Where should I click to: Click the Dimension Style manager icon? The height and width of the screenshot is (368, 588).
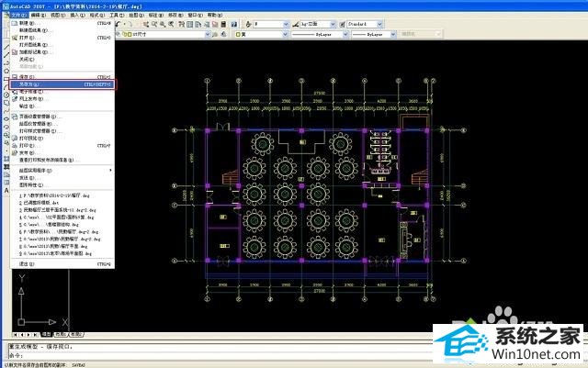[296, 24]
